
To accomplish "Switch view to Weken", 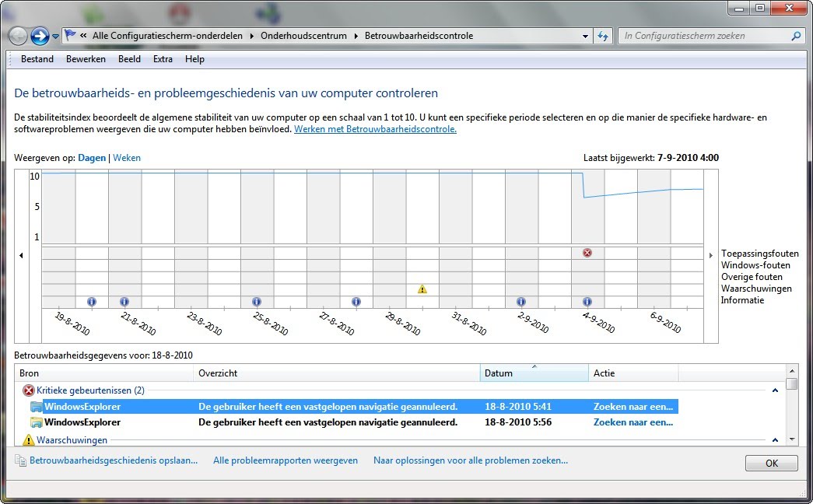I will tap(127, 158).
